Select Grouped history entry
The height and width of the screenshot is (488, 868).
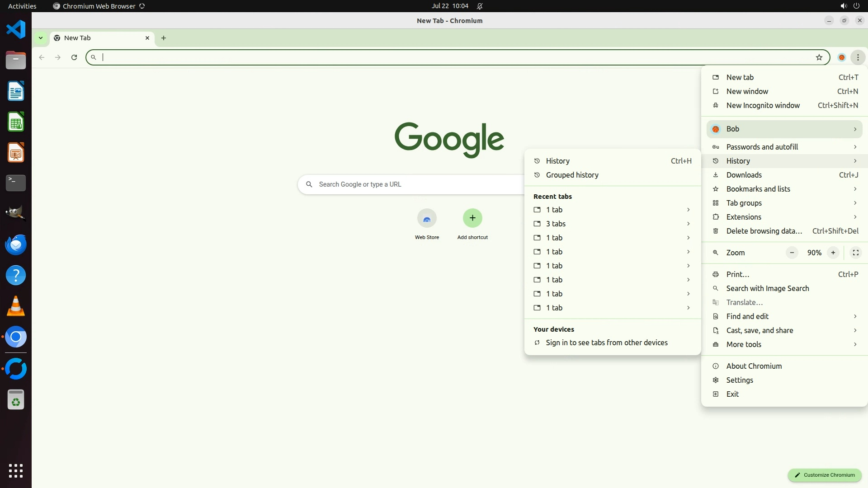click(x=572, y=175)
